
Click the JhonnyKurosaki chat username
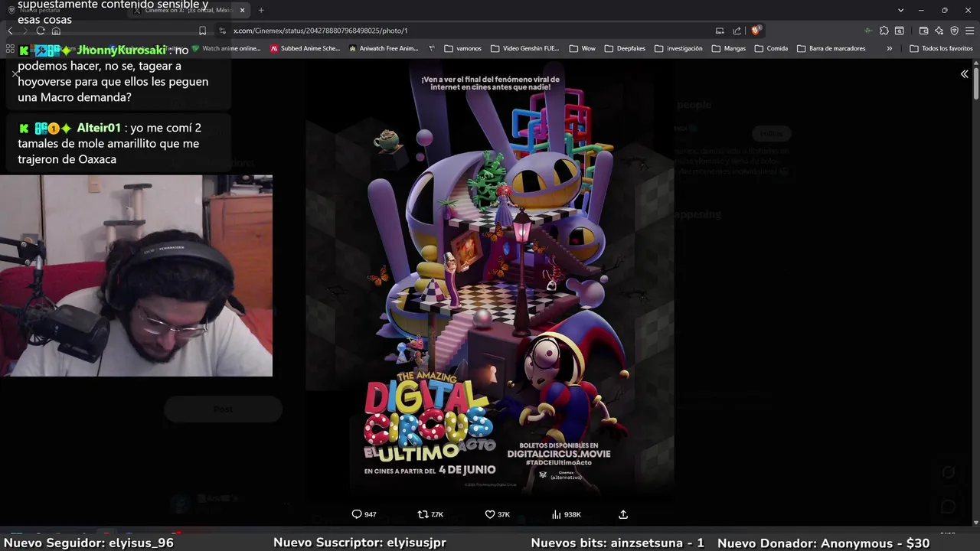point(121,50)
